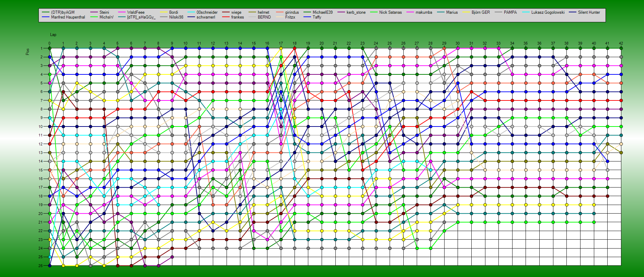Click position number 18 on the axis
This screenshot has width=644, height=277.
[x=41, y=196]
